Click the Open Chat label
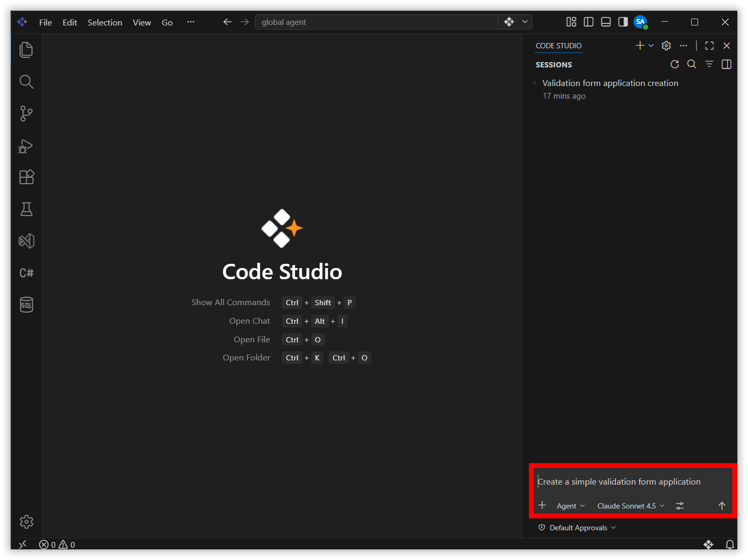Image resolution: width=748 pixels, height=560 pixels. tap(250, 321)
